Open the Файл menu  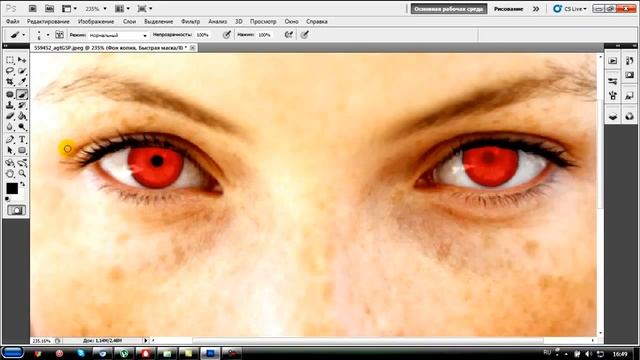[x=13, y=22]
